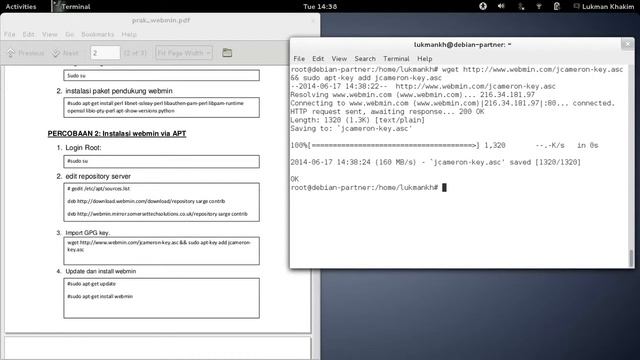Click 'Length: 1320 (1.3K)' terminal line

click(358, 120)
